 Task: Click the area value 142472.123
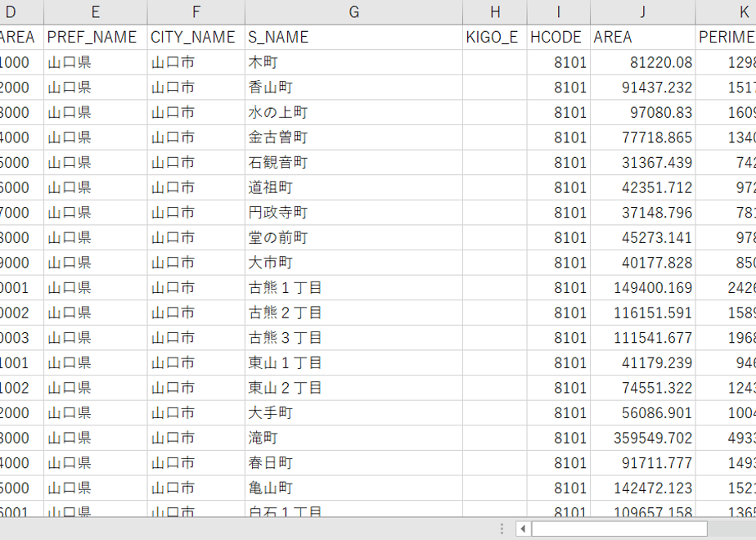coord(643,488)
